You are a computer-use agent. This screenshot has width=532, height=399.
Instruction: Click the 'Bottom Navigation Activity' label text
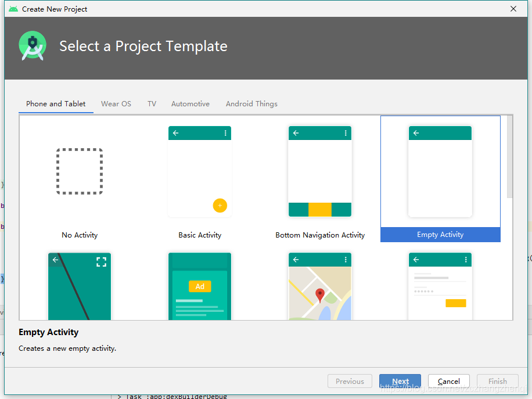[320, 235]
